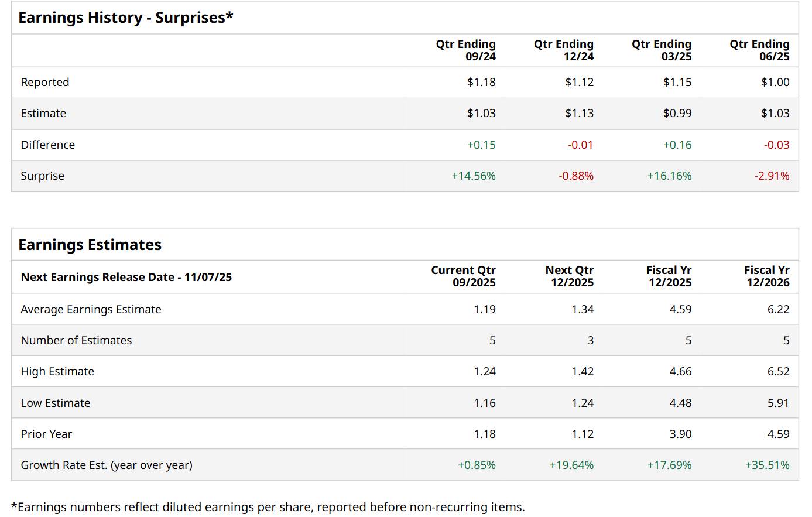Select the Qtr Ending 12/24 column header
Image resolution: width=812 pixels, height=517 pixels.
(x=564, y=50)
